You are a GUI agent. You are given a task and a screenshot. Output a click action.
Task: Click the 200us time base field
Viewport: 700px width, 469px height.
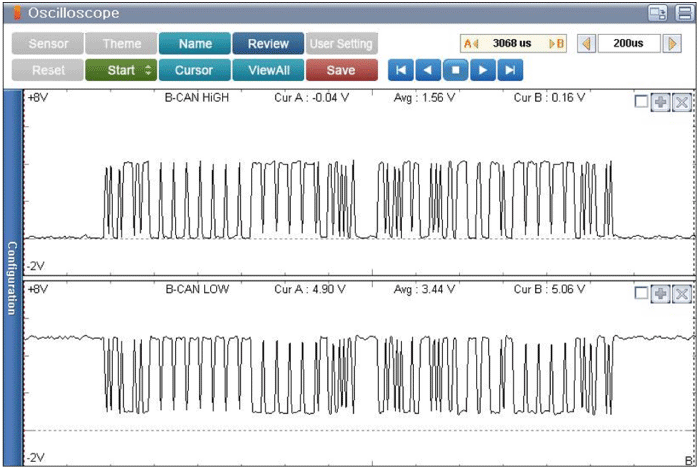629,43
